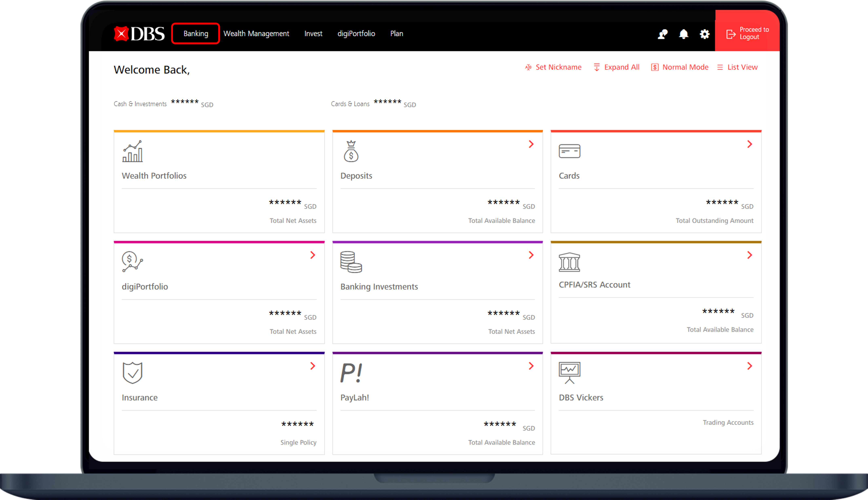Switch to List View layout
The image size is (868, 500).
(x=737, y=67)
